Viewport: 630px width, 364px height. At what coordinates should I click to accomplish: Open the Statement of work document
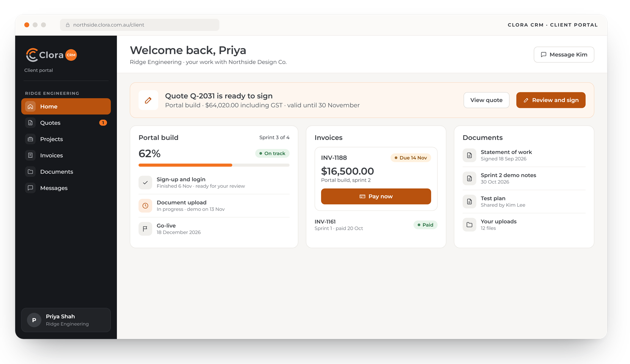[x=524, y=155]
